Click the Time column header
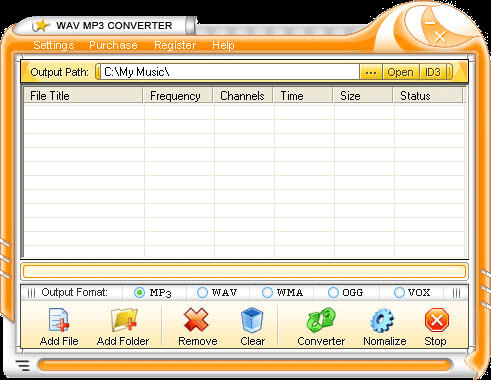491x380 pixels. point(303,96)
